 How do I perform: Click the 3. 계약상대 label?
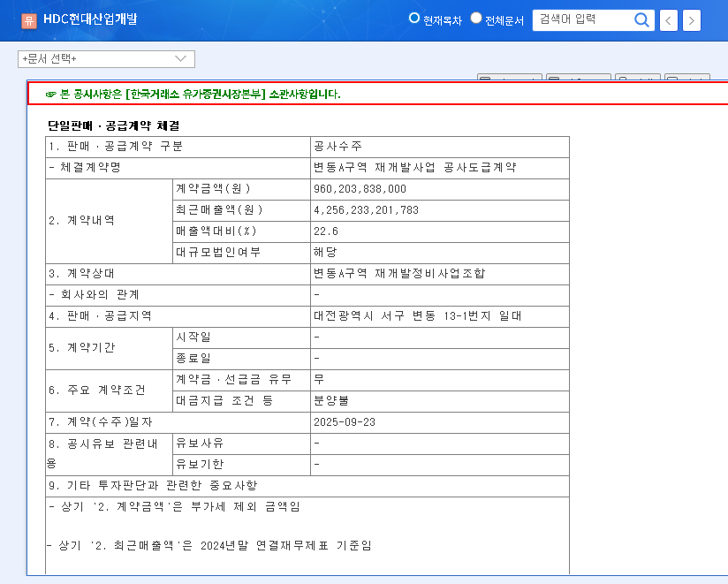coord(81,273)
